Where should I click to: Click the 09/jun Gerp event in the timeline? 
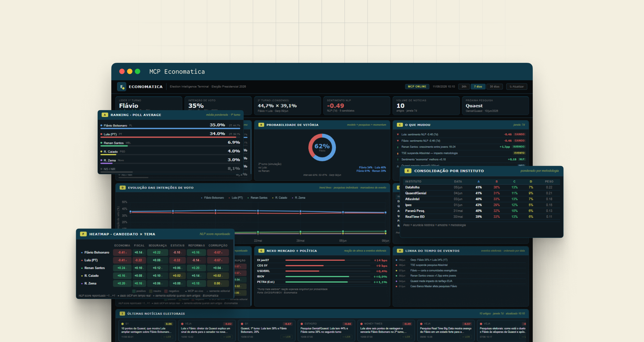click(460, 260)
